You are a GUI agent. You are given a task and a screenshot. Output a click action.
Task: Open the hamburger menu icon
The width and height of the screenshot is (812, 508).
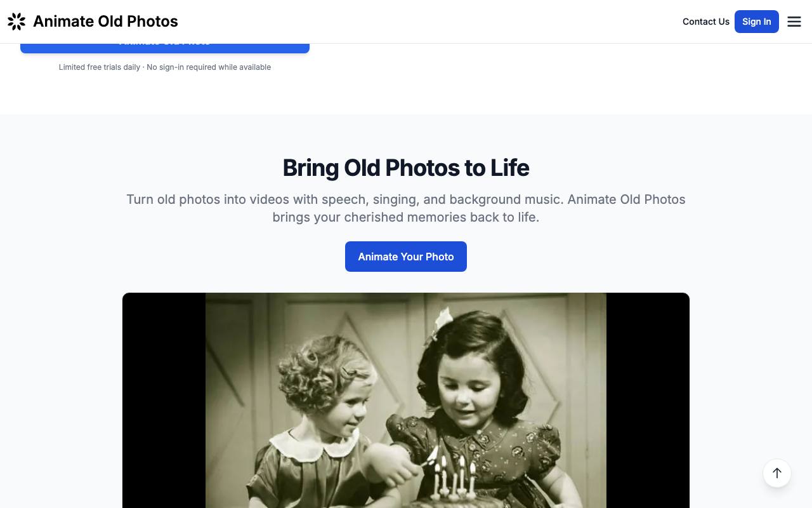coord(794,22)
